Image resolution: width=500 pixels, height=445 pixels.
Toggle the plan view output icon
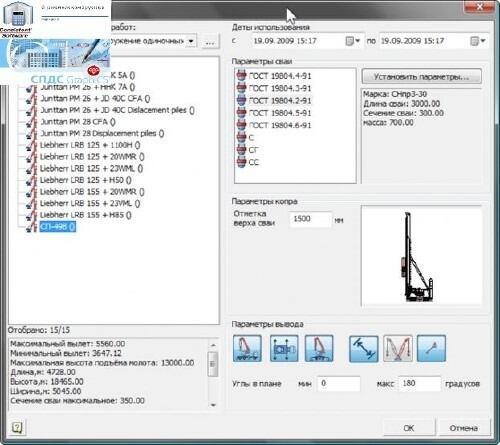click(284, 349)
